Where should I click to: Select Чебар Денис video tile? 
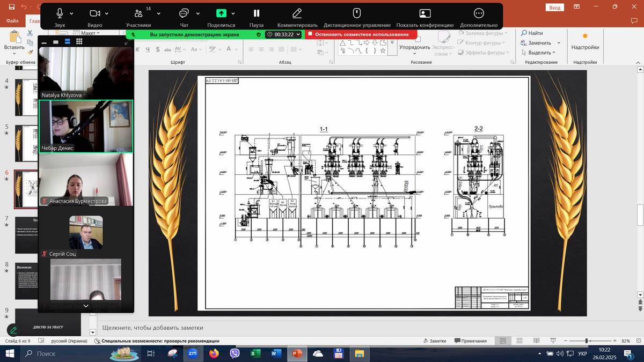86,127
